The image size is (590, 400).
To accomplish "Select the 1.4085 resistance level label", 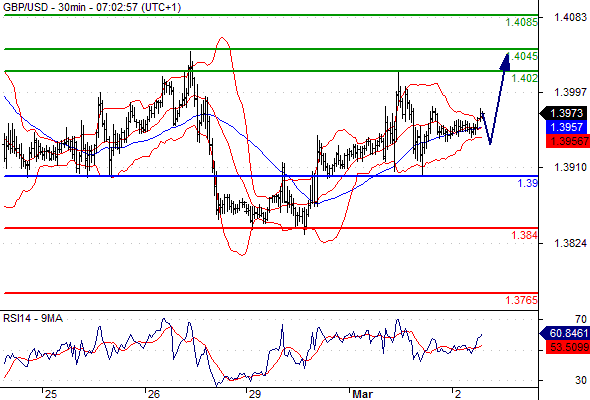I will (x=522, y=22).
